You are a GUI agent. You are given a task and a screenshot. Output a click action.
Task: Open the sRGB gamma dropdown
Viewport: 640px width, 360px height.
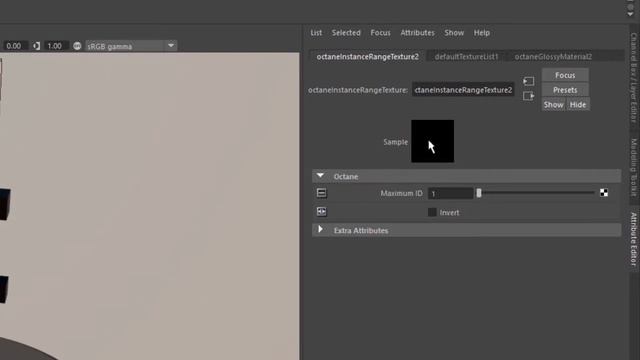[x=131, y=46]
